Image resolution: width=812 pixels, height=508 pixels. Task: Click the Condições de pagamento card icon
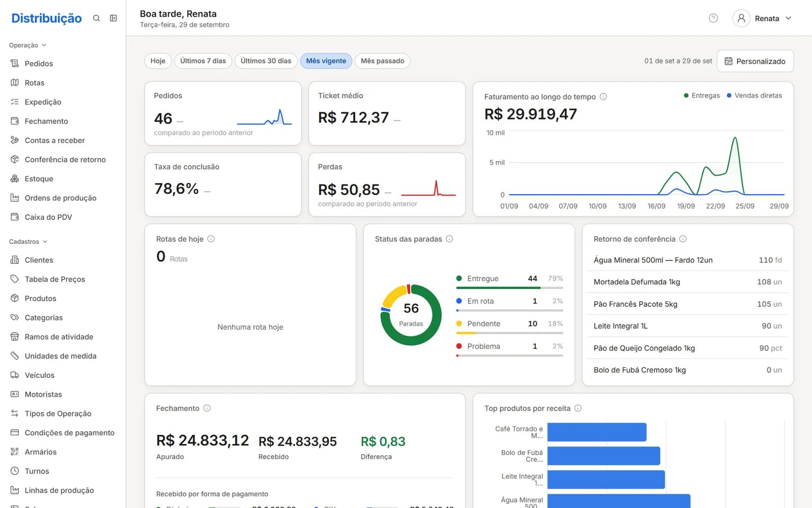point(15,433)
